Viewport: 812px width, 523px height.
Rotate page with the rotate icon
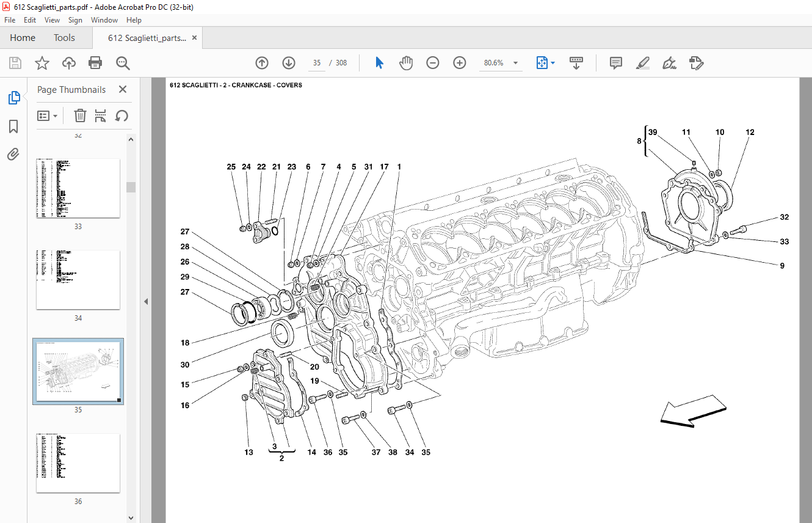tap(121, 115)
